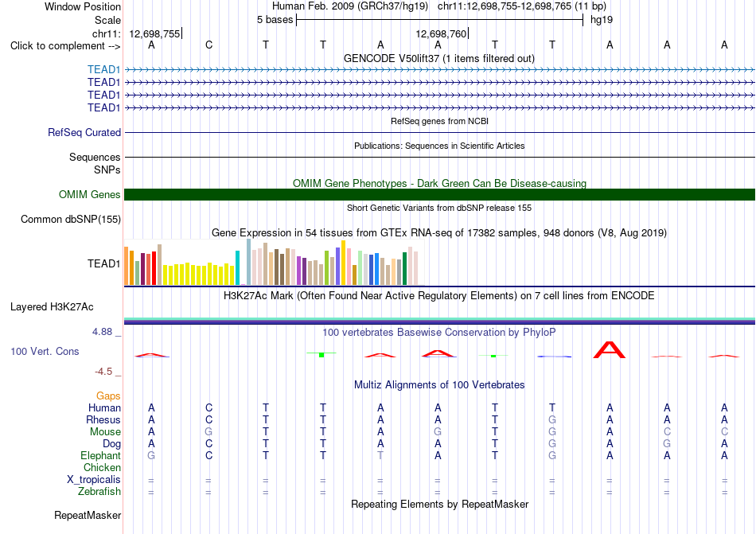Viewport: 756px width, 534px height.
Task: Select the Zebrafish species row label
Action: [99, 492]
